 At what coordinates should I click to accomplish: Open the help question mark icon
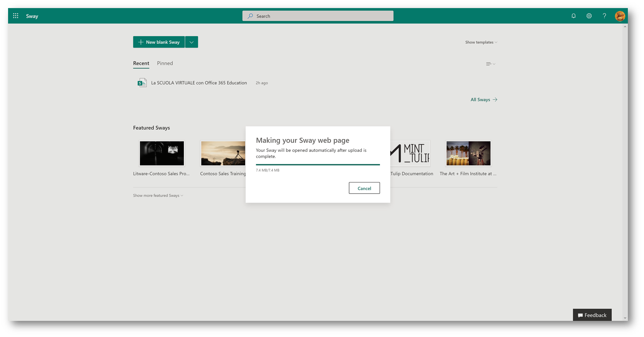604,16
